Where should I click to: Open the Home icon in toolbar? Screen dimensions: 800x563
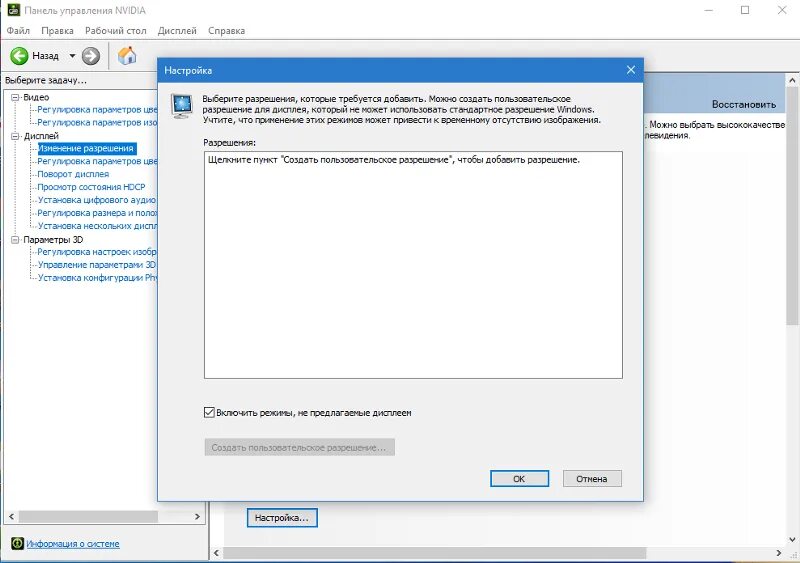tap(127, 55)
